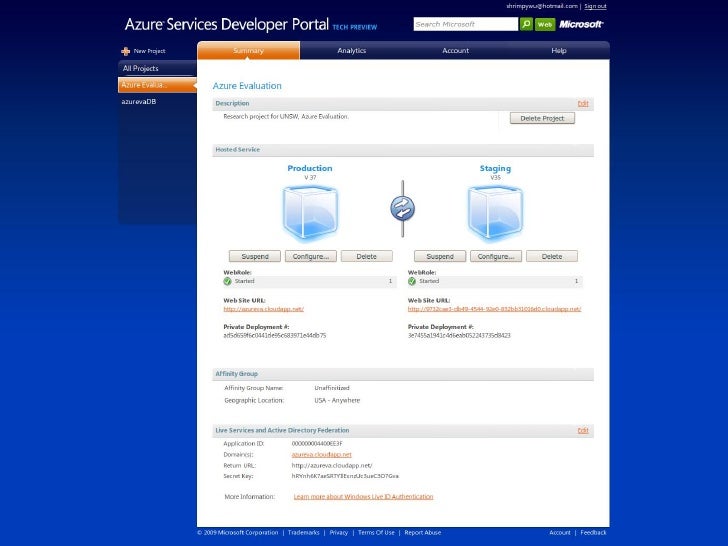Click Staging Private Deployment number value
The width and height of the screenshot is (728, 546).
pyautogui.click(x=459, y=335)
